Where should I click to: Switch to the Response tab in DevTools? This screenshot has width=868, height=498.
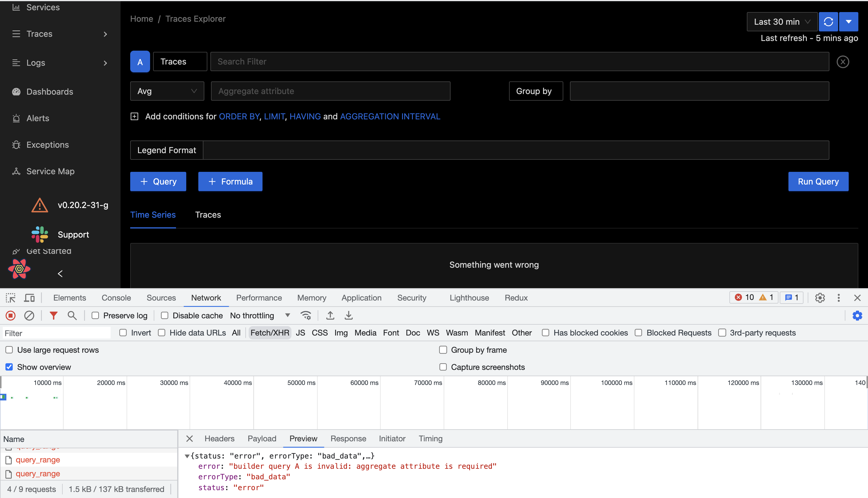[348, 439]
